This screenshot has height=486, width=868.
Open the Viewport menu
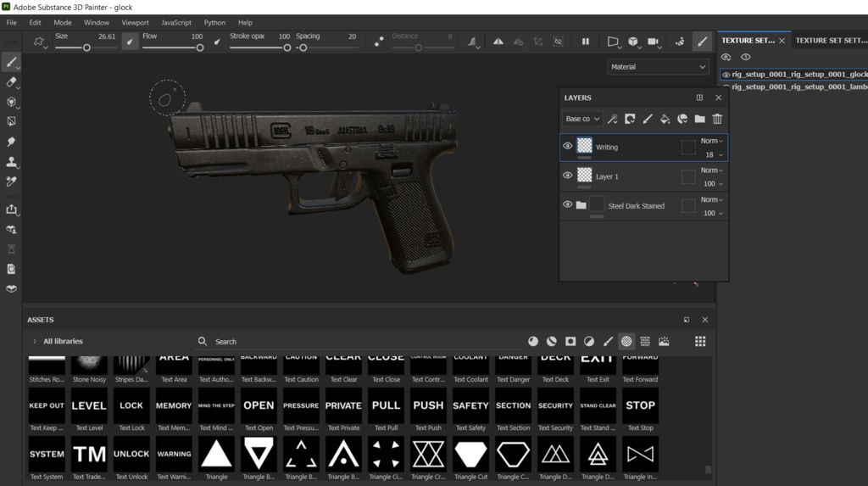click(135, 23)
